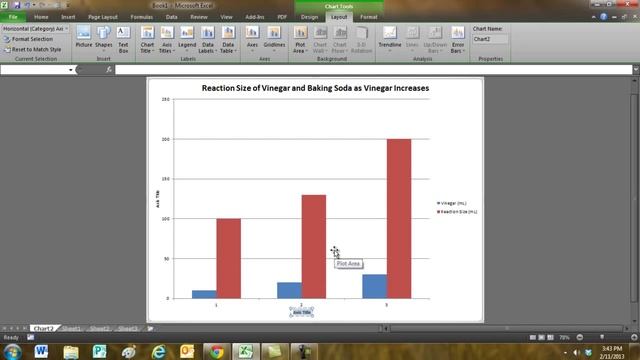Click the Chart Name input field

pyautogui.click(x=490, y=39)
